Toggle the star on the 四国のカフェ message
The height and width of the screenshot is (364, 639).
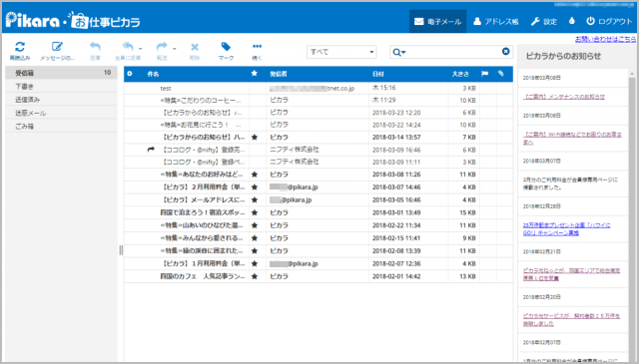tap(255, 276)
